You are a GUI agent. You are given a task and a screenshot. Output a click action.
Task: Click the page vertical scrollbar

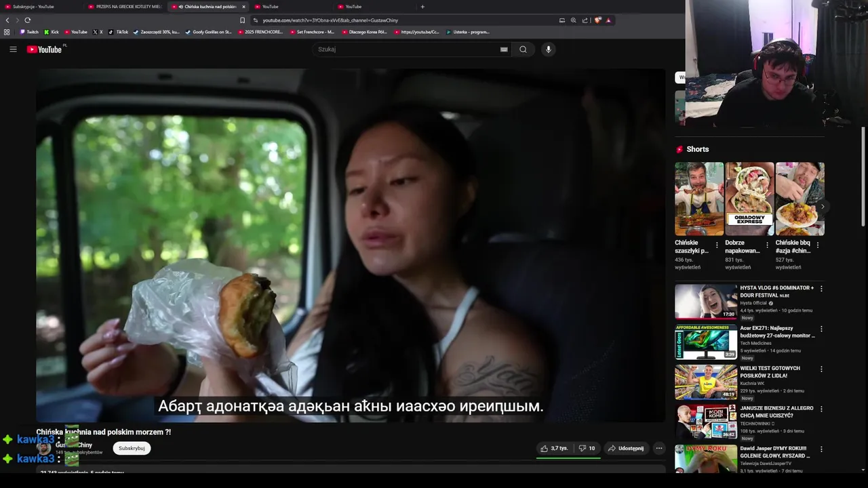click(863, 176)
